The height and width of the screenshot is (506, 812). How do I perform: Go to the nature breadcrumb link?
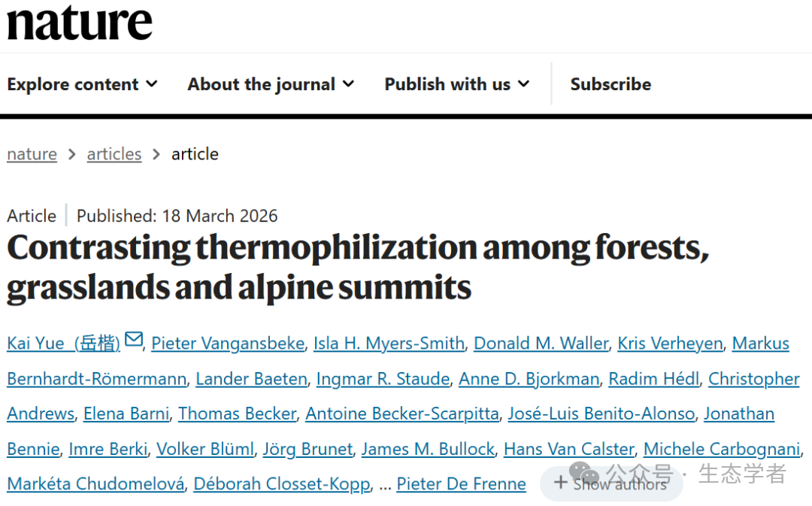[32, 154]
